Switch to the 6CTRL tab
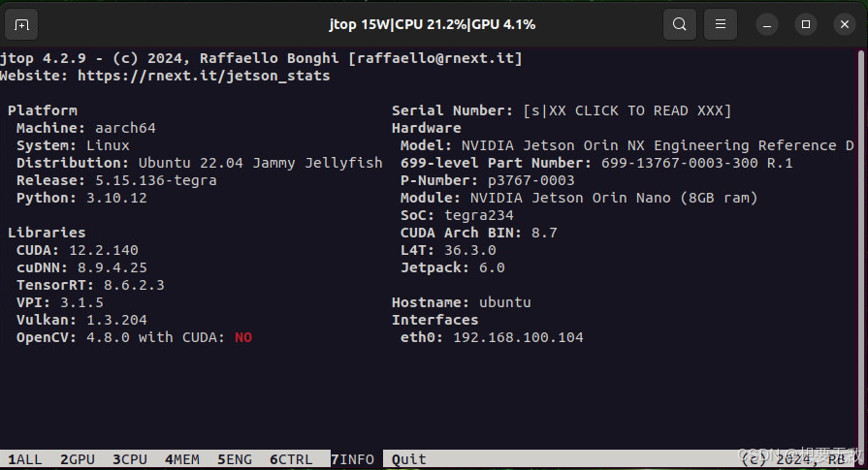 291,459
